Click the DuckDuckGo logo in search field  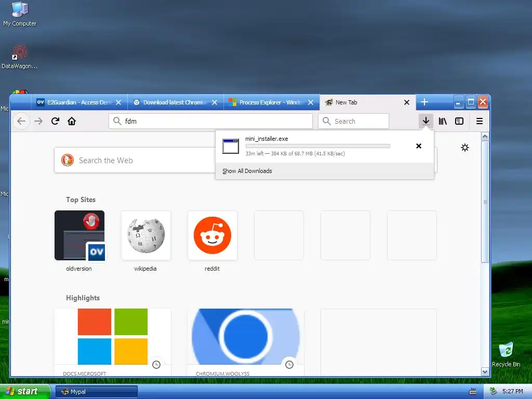68,160
